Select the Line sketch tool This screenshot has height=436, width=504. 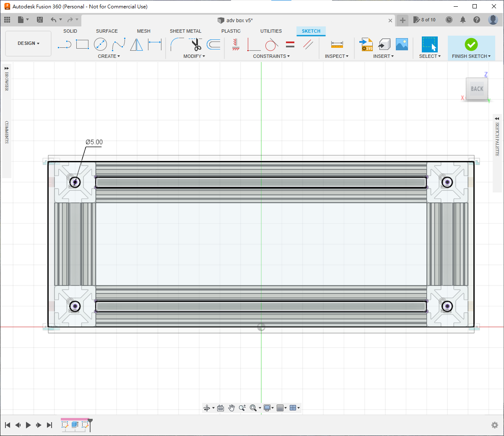click(x=64, y=44)
